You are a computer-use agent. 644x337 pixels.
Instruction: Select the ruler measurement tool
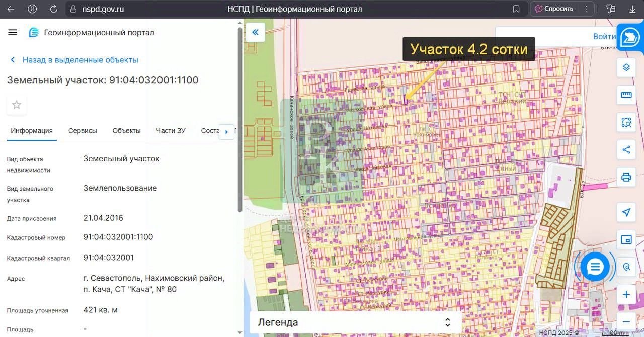tap(626, 95)
